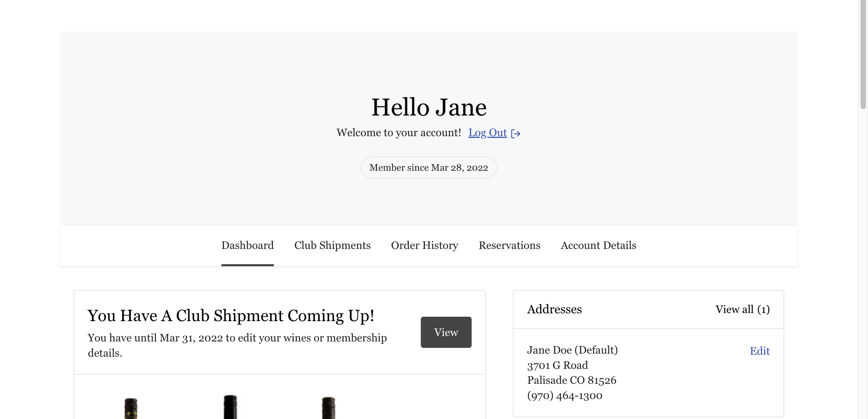Open View all (1) addresses link

pos(743,309)
